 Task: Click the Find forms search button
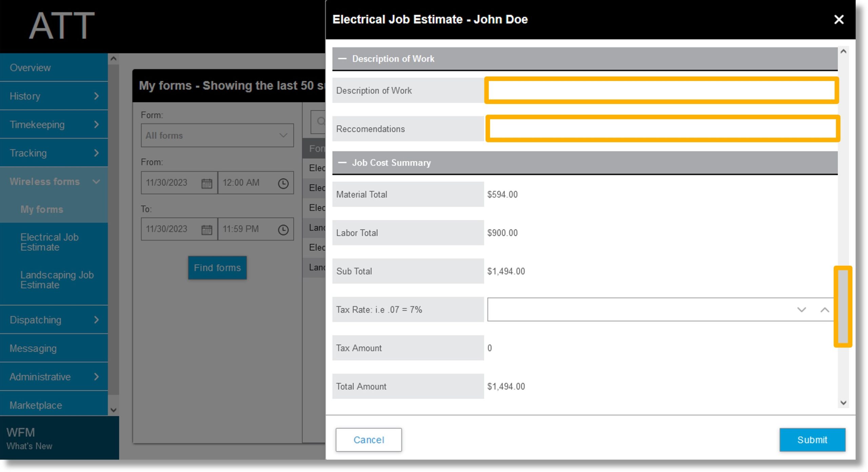217,267
